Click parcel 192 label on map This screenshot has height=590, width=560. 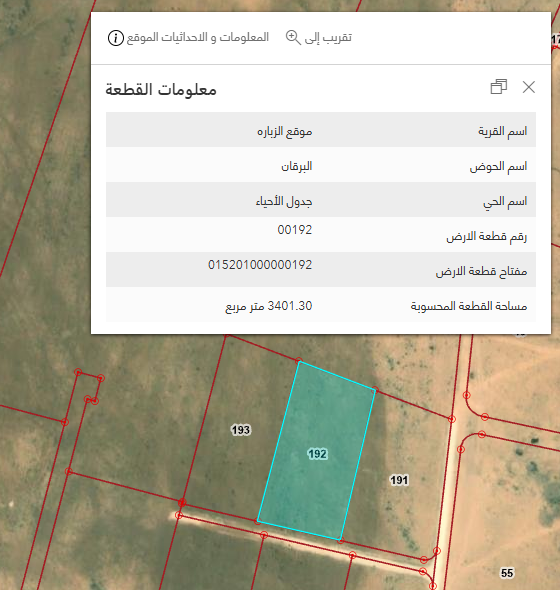[317, 454]
